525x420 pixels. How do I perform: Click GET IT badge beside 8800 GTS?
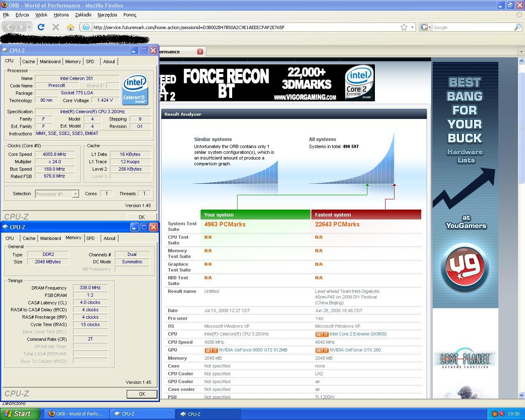coord(211,350)
